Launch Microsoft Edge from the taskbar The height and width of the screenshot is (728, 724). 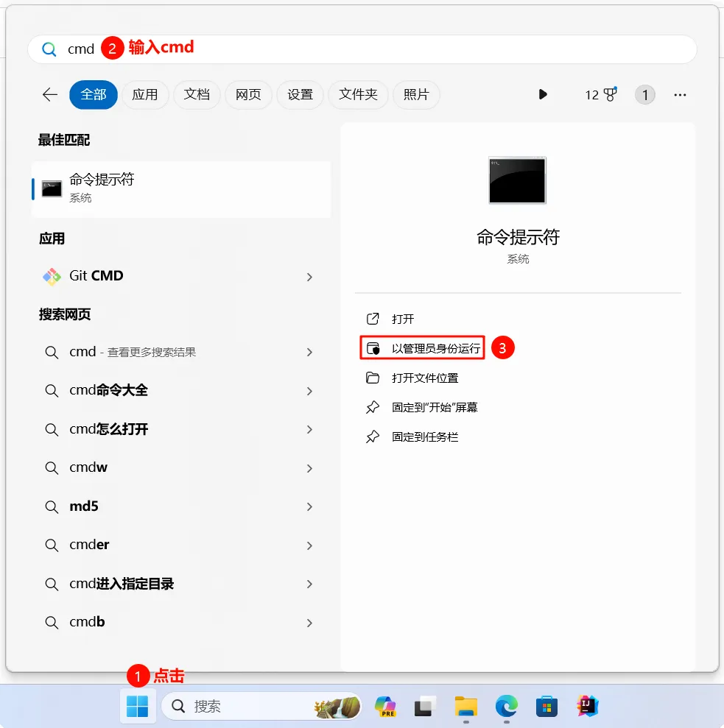(x=506, y=707)
